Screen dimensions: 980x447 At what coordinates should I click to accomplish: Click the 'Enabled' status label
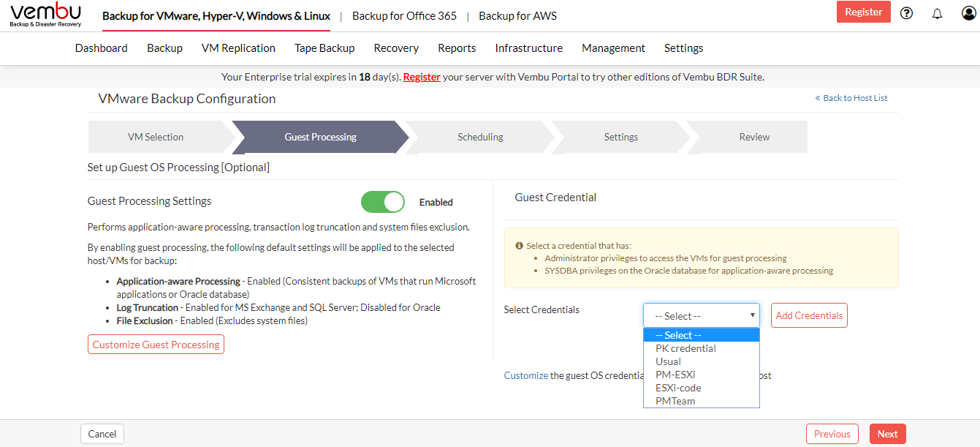coord(436,202)
